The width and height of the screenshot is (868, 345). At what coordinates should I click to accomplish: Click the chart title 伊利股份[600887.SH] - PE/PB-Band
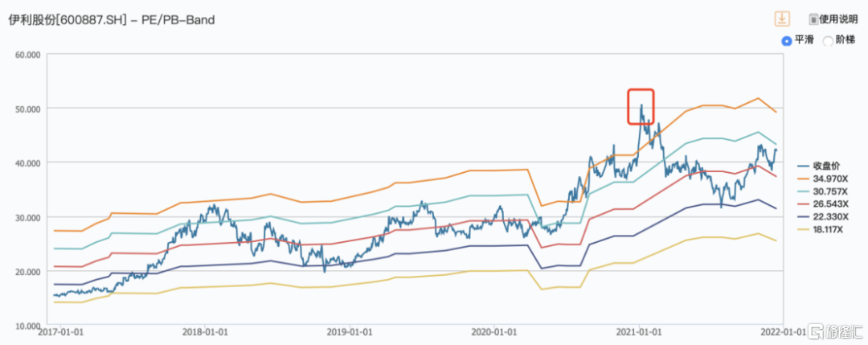point(111,20)
